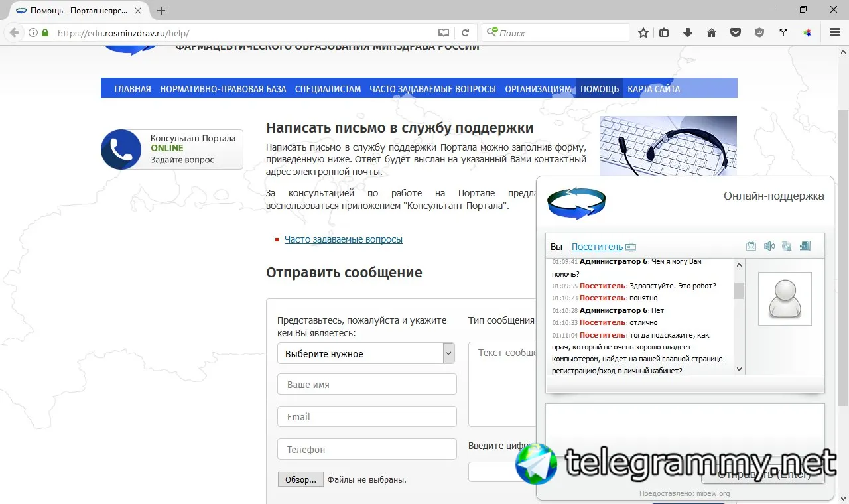This screenshot has width=849, height=504.
Task: Open ЧАСТО ЗАДАВАЕМЫЕ ВОПРОСЫ in navigation bar
Action: tap(432, 89)
